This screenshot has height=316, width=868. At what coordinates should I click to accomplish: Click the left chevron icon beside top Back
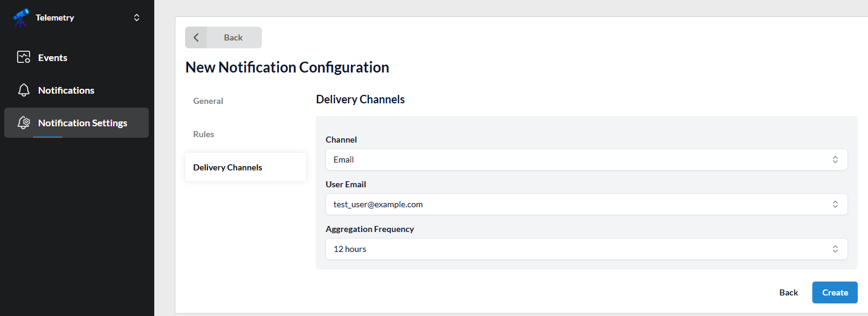coord(196,37)
